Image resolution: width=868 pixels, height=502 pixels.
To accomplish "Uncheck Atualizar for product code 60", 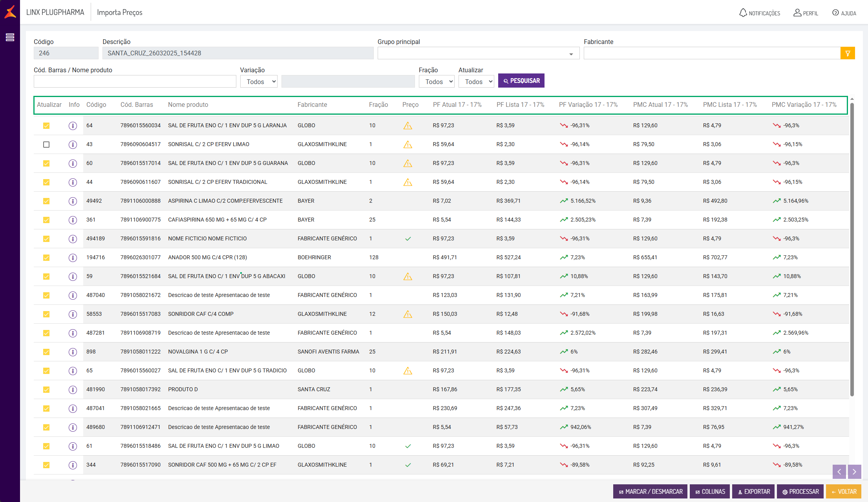I will point(46,163).
